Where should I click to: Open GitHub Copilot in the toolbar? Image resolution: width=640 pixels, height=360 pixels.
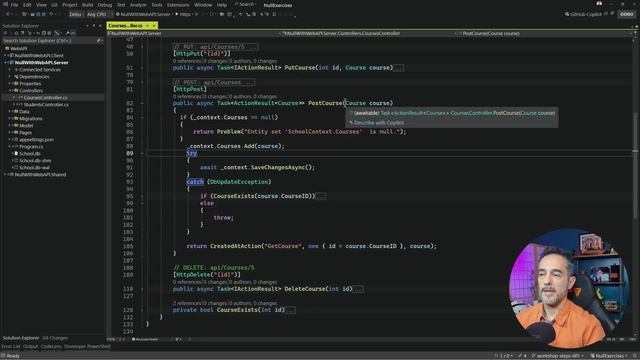pos(583,14)
